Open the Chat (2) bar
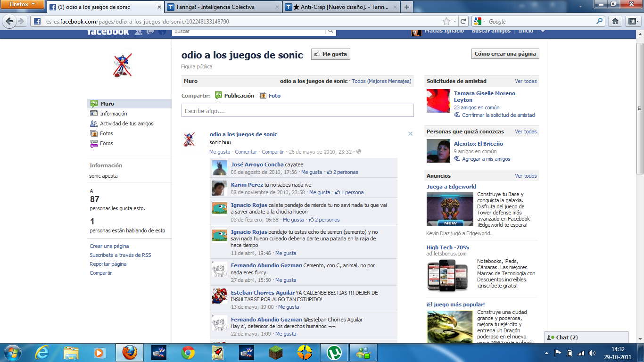The height and width of the screenshot is (362, 644). 586,337
